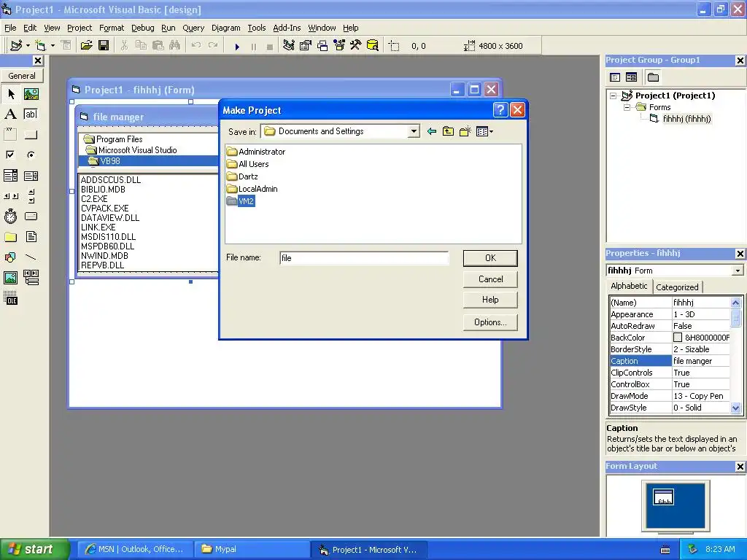Click the Object Browser toolbar icon
The height and width of the screenshot is (560, 747).
(339, 45)
